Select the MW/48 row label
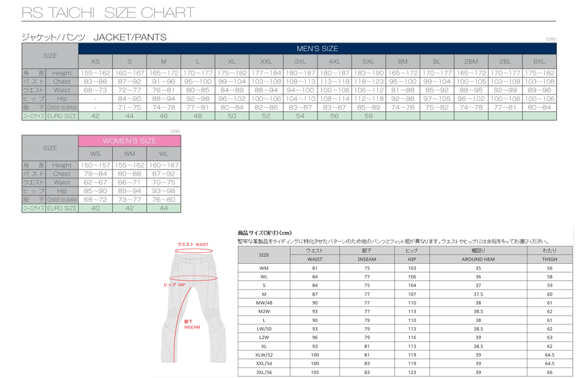Image resolution: width=588 pixels, height=378 pixels. click(x=264, y=303)
